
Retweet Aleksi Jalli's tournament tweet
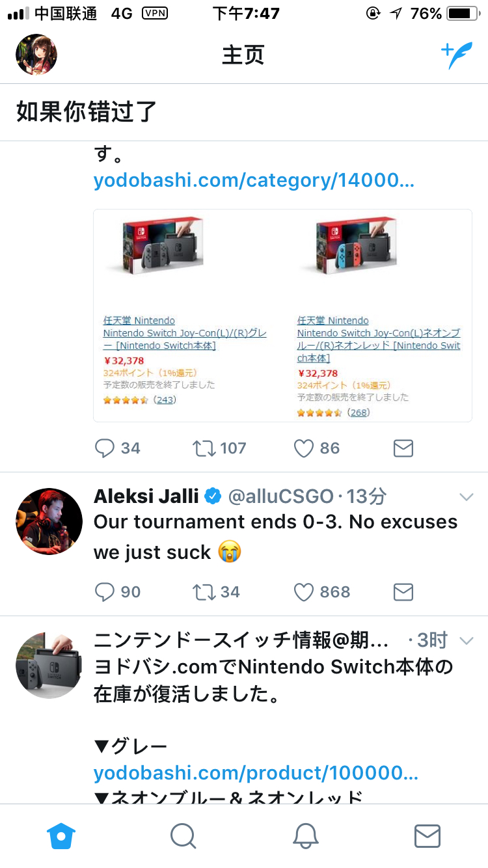click(x=216, y=591)
